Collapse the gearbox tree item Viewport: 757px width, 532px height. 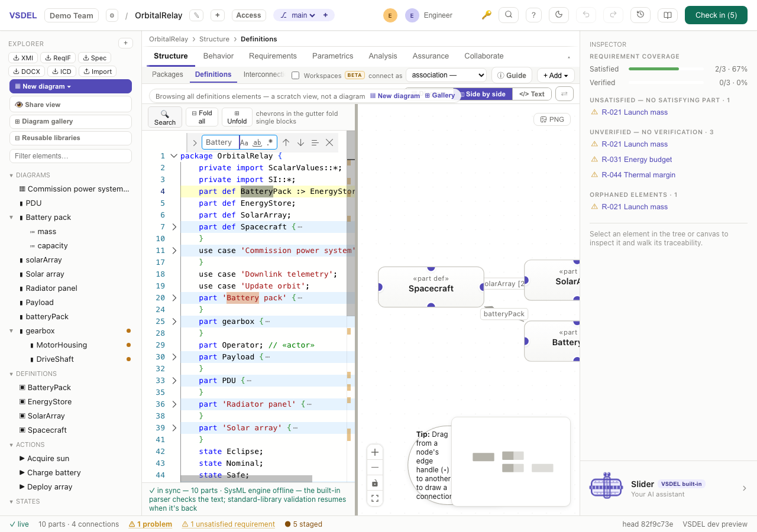pyautogui.click(x=11, y=331)
